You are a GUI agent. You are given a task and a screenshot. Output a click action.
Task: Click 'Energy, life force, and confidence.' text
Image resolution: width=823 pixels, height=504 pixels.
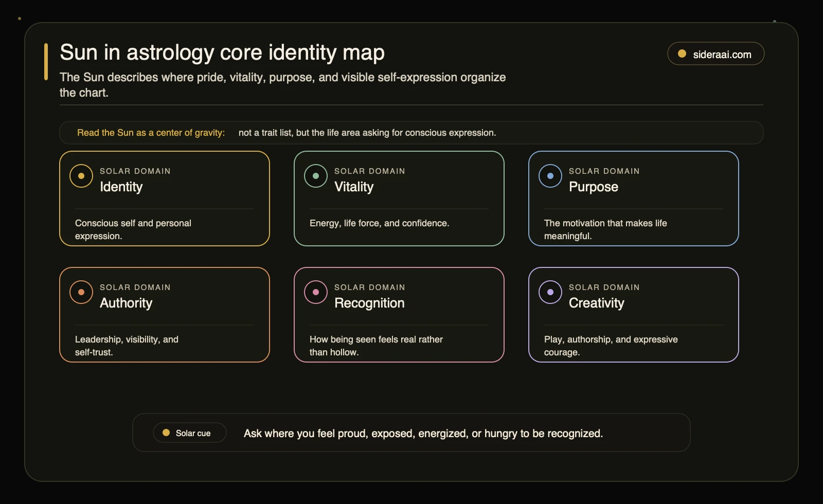point(380,223)
